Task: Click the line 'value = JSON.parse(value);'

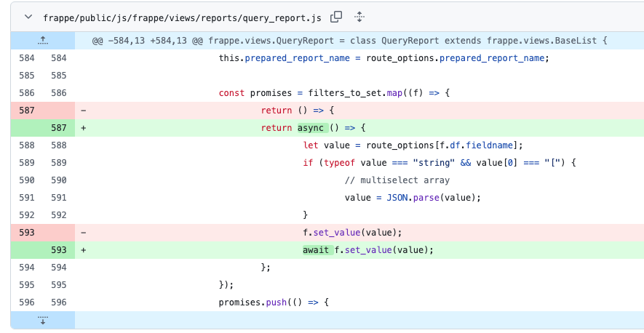Action: 413,198
